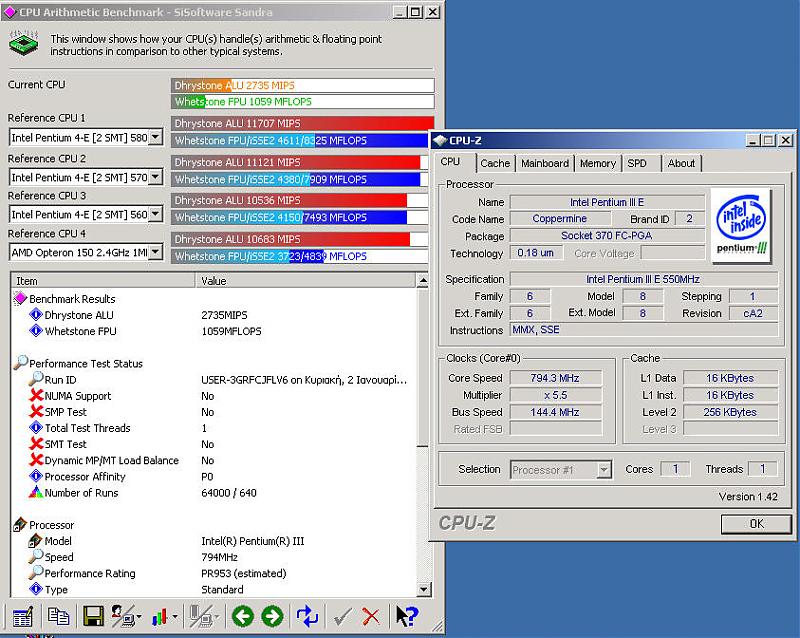This screenshot has width=800, height=638.
Task: Open the Processor #1 selection dropdown in CPU-Z
Action: pyautogui.click(x=604, y=470)
